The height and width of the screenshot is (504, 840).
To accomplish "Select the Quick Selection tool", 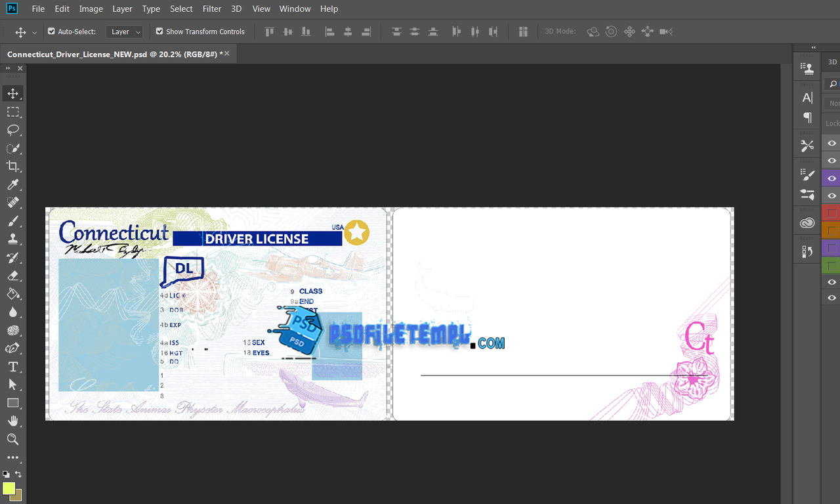I will pyautogui.click(x=12, y=148).
